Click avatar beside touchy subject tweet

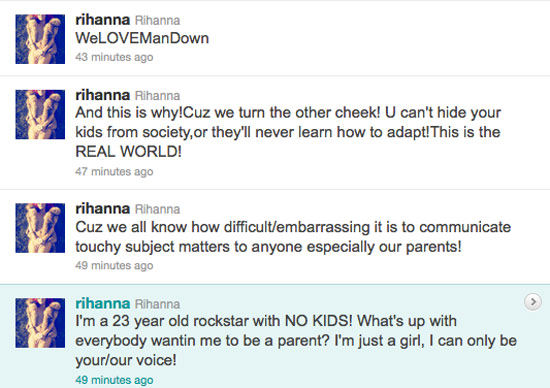pyautogui.click(x=40, y=228)
